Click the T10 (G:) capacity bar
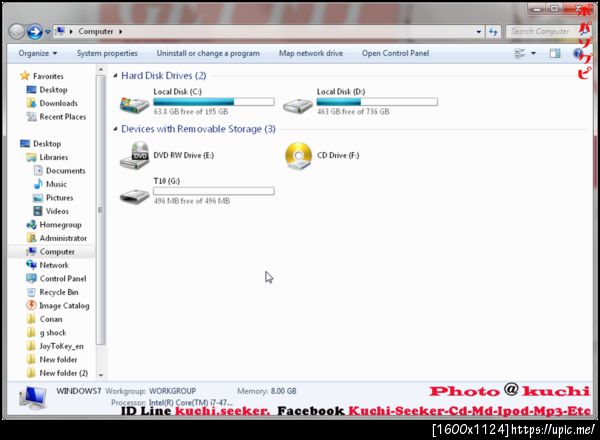The image size is (600, 440). tap(214, 191)
